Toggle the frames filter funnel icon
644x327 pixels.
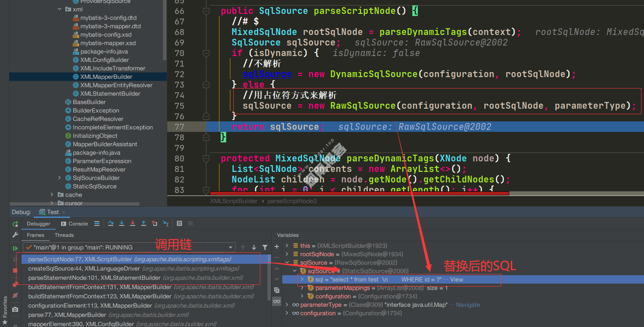tap(265, 247)
